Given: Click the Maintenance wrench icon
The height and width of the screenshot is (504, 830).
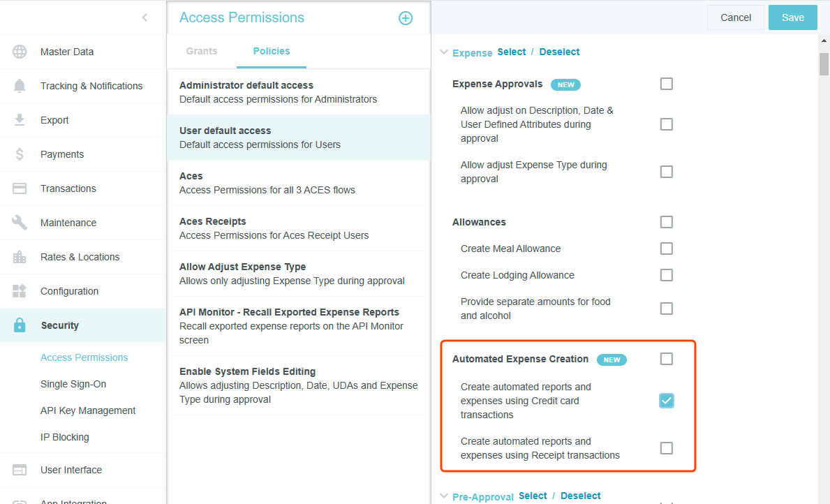Looking at the screenshot, I should pos(20,223).
